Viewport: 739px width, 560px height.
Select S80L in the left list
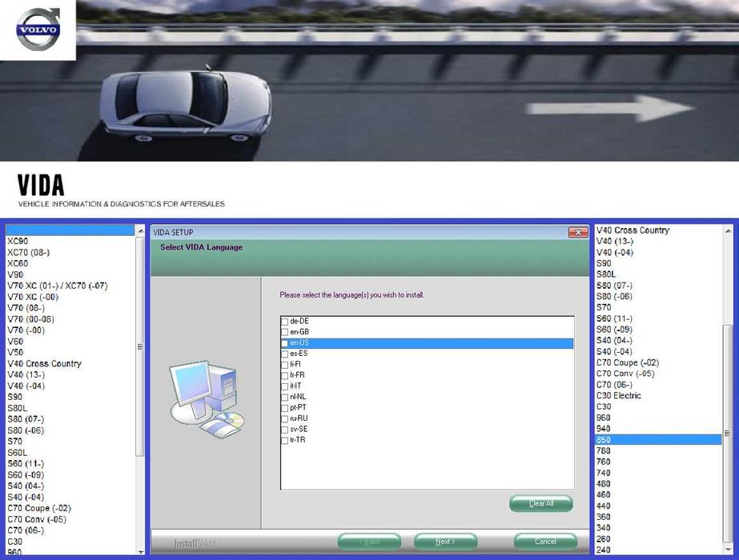tap(70, 408)
